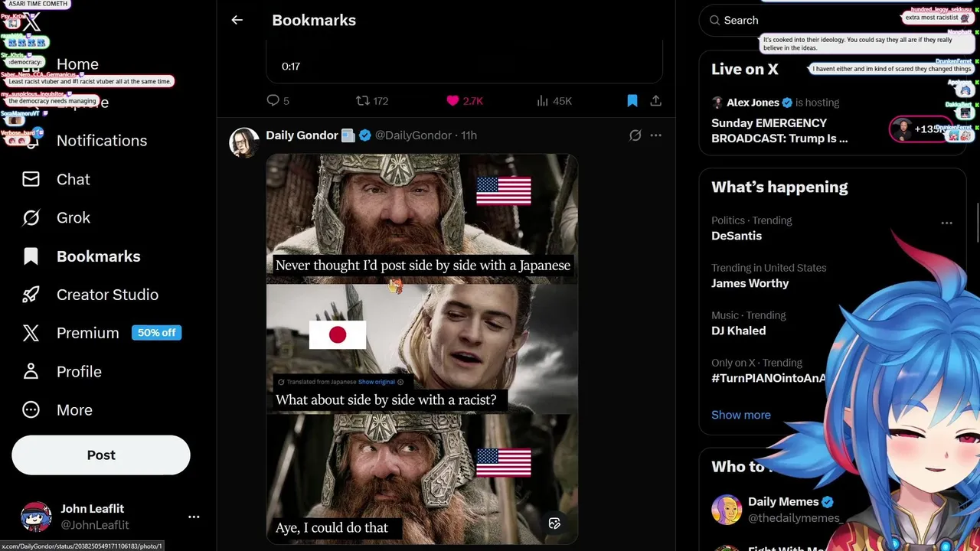Open Daily Gondor profile avatar
The width and height of the screenshot is (980, 551).
click(244, 142)
